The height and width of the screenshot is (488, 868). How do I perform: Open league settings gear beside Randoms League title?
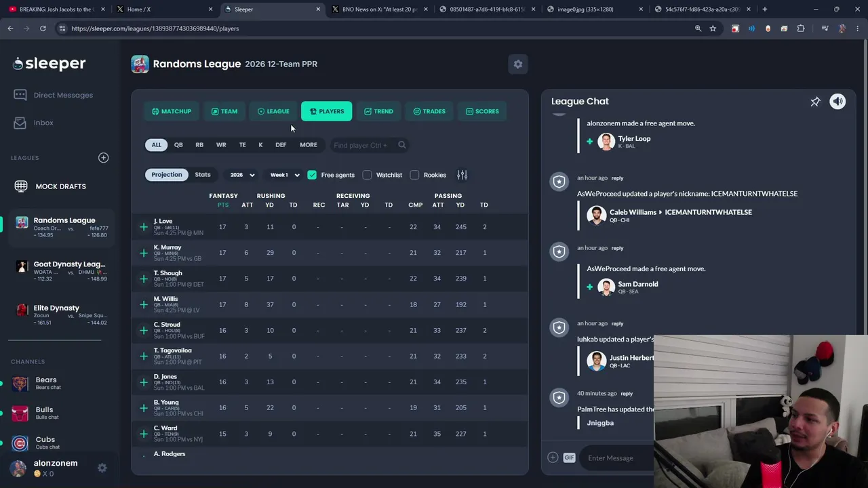[x=518, y=64]
